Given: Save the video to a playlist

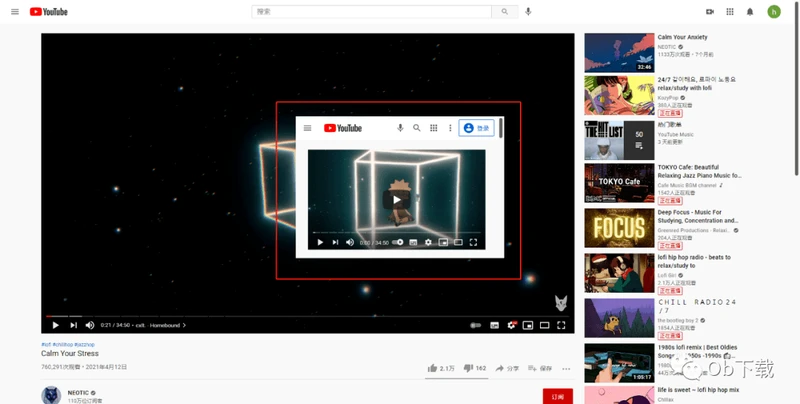Looking at the screenshot, I should 540,368.
